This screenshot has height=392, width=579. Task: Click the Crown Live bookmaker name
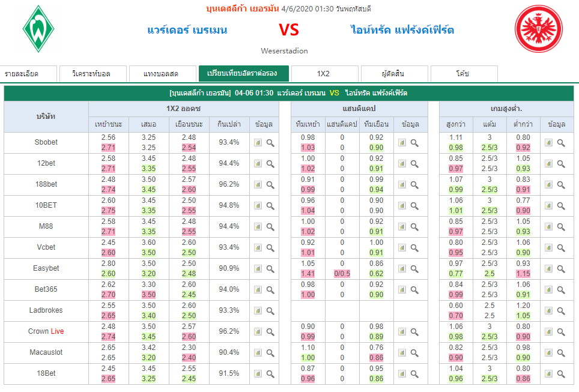coord(46,331)
